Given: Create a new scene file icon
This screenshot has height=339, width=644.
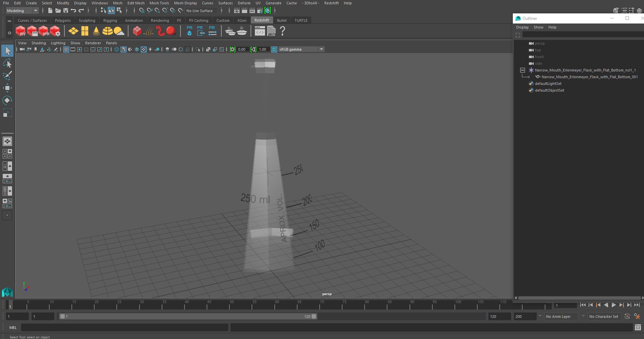Looking at the screenshot, I should pos(50,11).
